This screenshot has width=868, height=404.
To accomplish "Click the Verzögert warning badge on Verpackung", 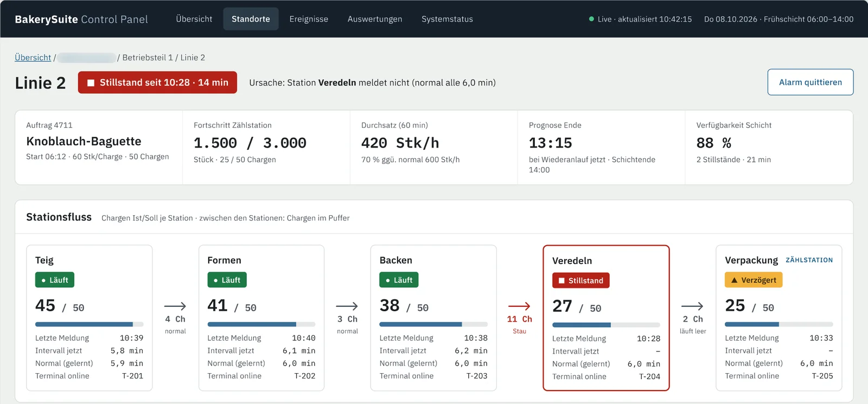I will (754, 280).
